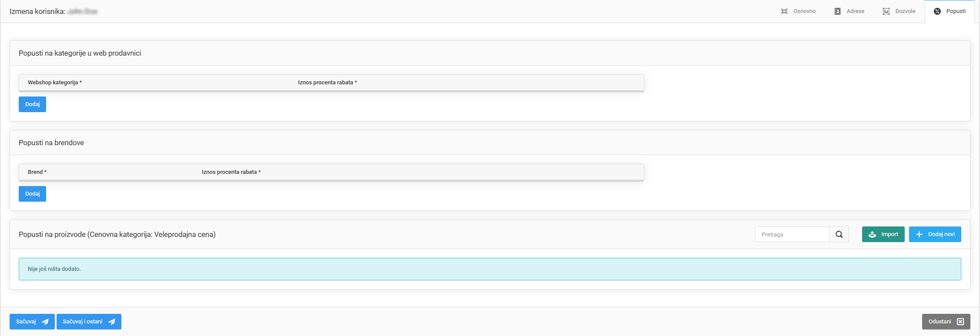
Task: Click 'Popusti na kategorije u web prodavnici' heading
Action: pyautogui.click(x=80, y=53)
